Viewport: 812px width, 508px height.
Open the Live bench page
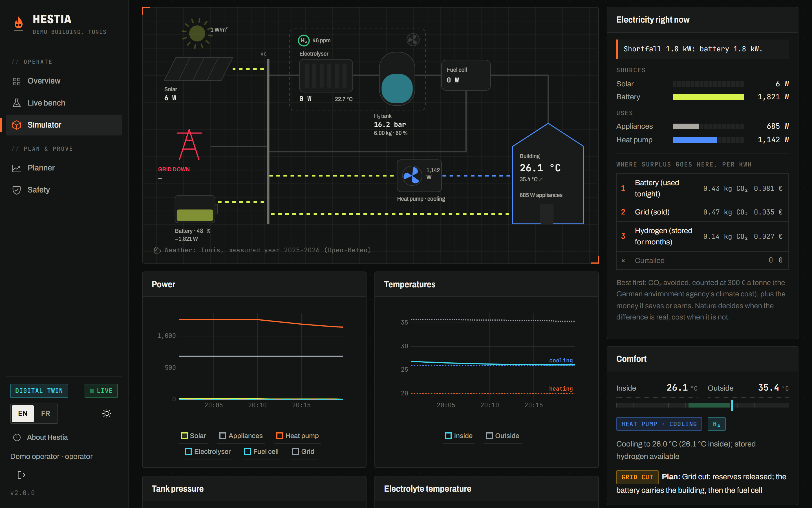point(64,103)
